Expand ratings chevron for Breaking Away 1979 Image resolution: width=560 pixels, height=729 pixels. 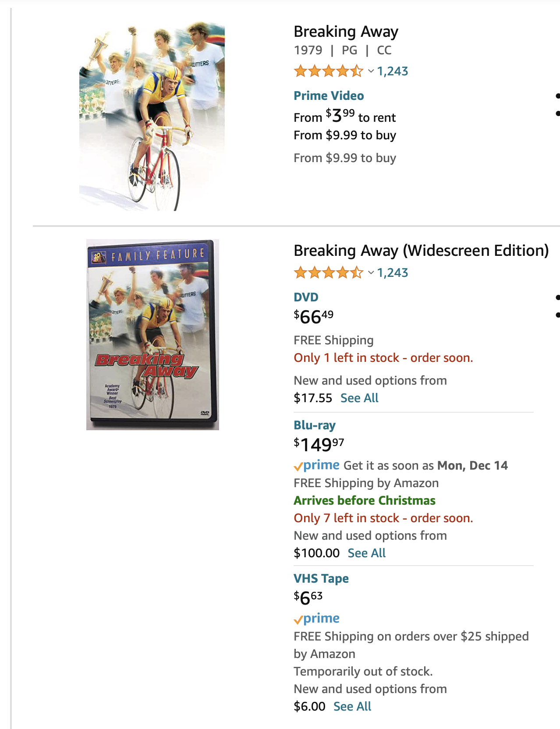click(x=371, y=71)
